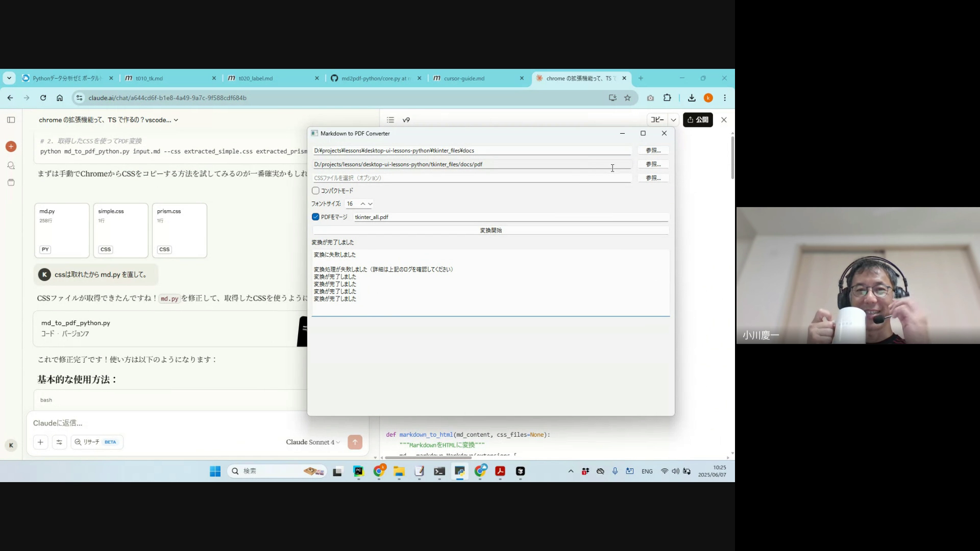Open the Claude Sonnet 4 model selector
980x551 pixels.
point(312,442)
